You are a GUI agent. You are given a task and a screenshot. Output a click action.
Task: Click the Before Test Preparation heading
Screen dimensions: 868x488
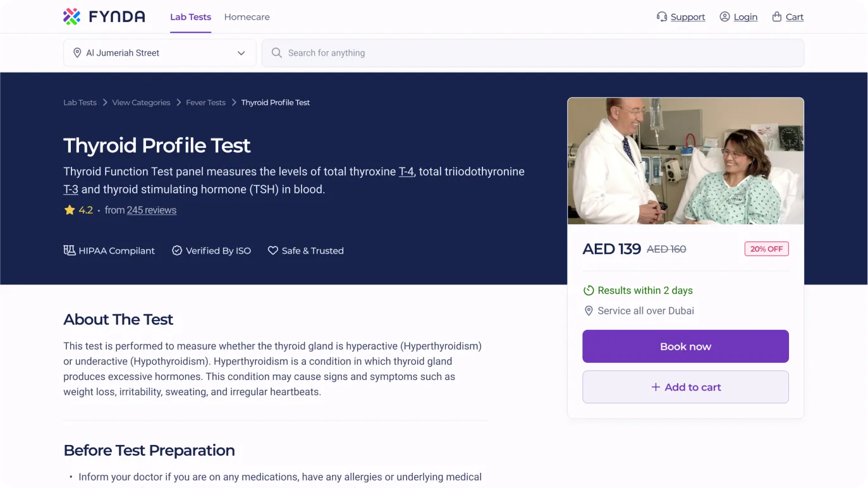tap(149, 450)
